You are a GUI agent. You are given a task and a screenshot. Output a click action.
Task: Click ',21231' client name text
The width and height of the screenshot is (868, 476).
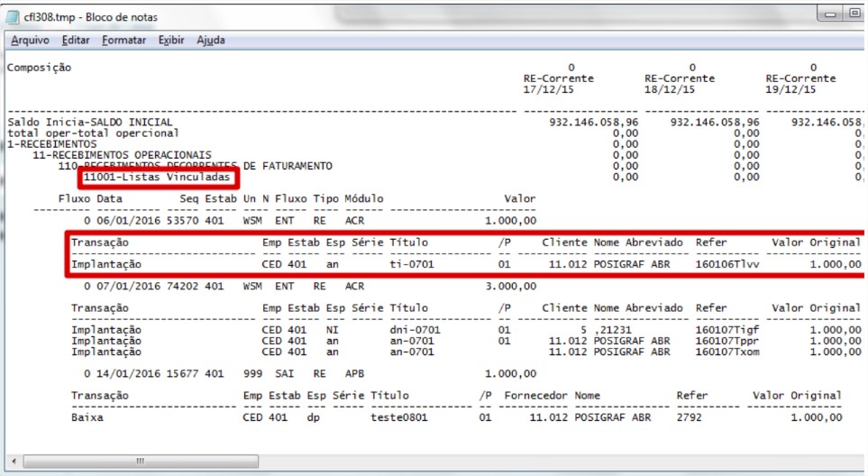pyautogui.click(x=612, y=330)
